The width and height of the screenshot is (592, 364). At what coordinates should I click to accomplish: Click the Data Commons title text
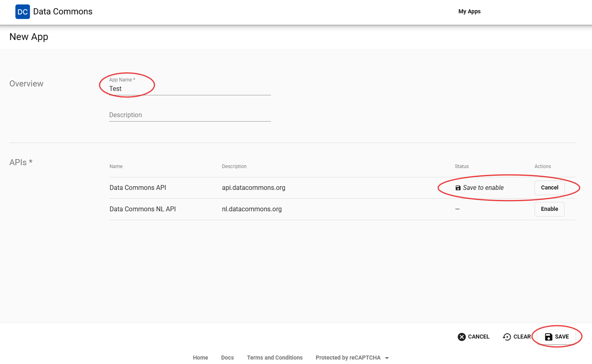click(63, 12)
